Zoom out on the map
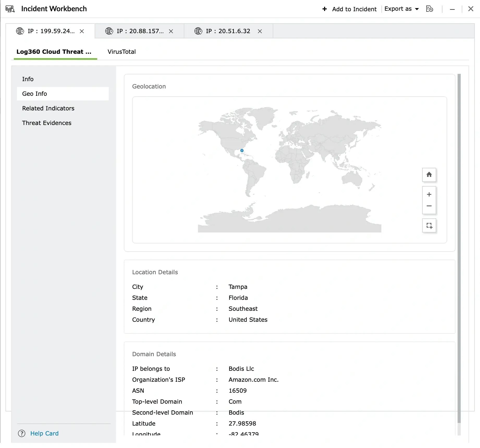The height and width of the screenshot is (448, 480). click(x=429, y=206)
